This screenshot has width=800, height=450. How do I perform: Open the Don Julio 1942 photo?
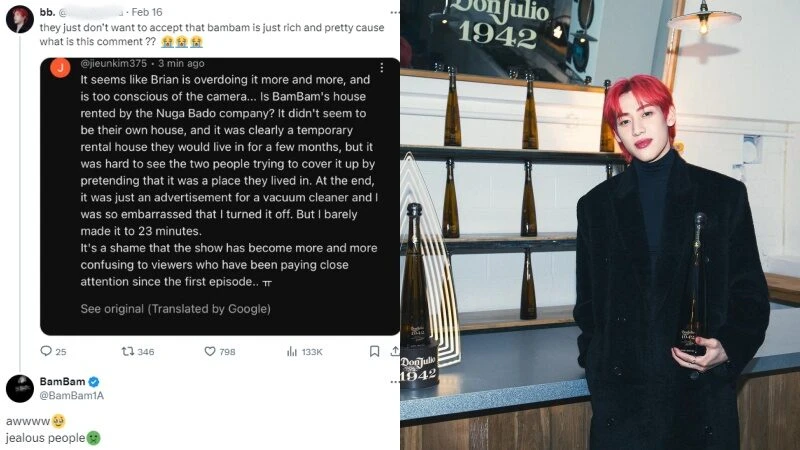pos(600,225)
